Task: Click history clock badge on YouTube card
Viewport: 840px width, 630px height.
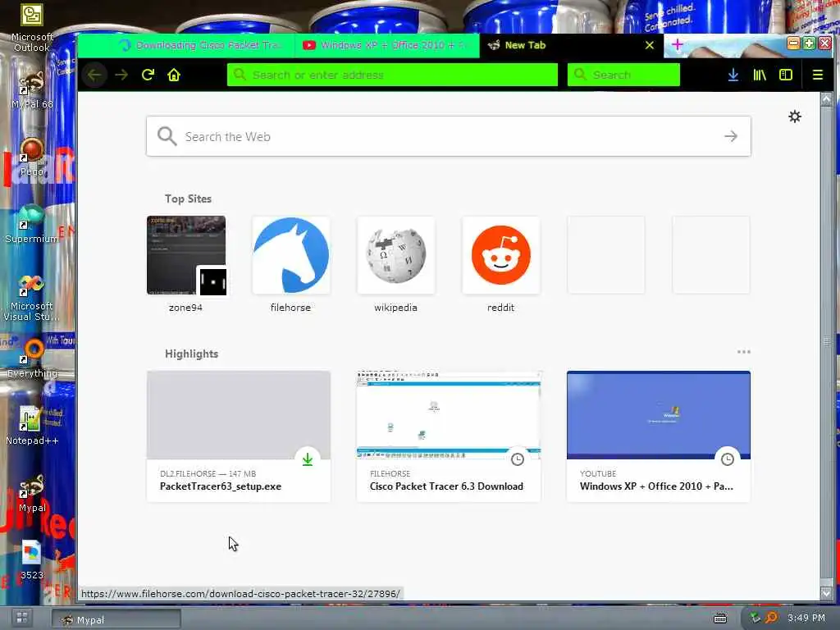Action: (728, 459)
